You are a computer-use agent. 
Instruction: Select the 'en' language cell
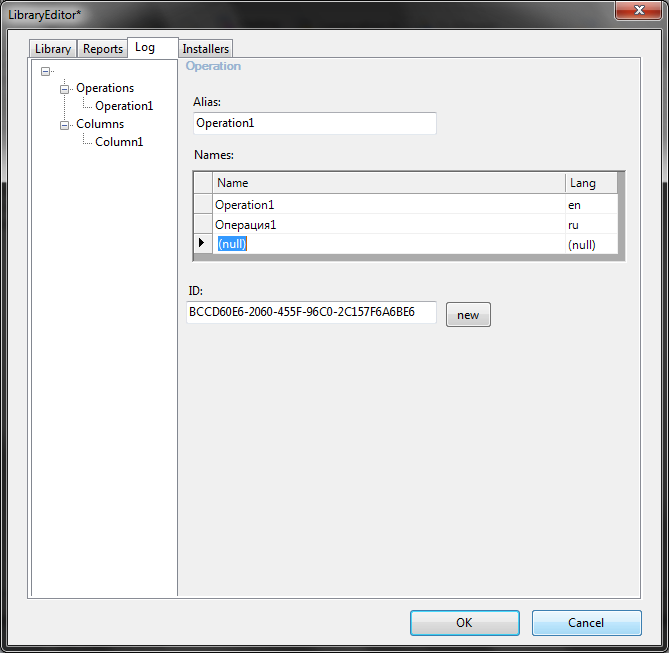590,204
